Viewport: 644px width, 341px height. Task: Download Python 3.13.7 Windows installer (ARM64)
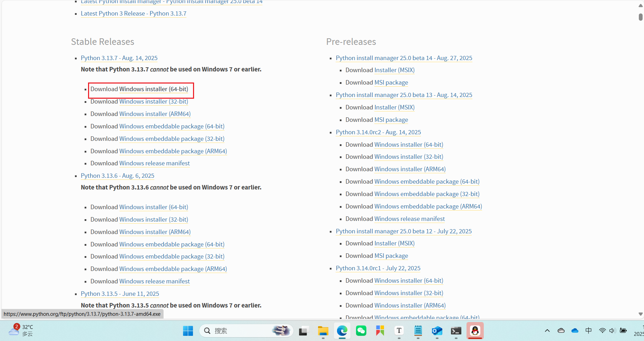click(155, 114)
